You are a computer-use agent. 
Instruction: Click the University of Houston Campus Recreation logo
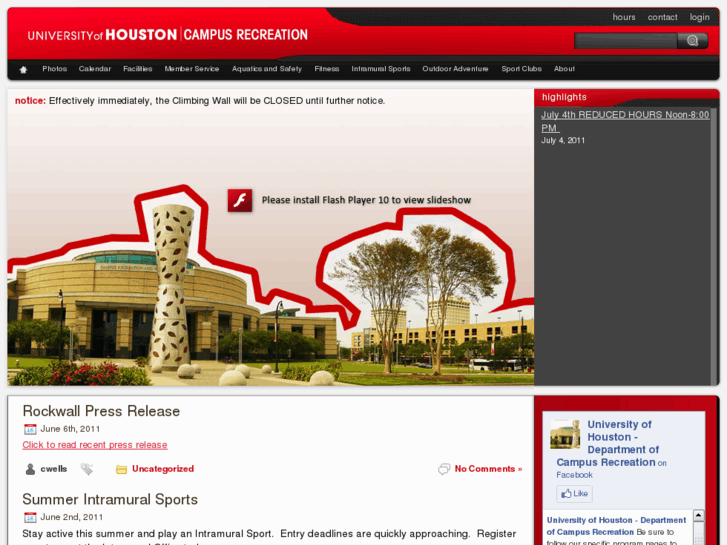tap(167, 35)
